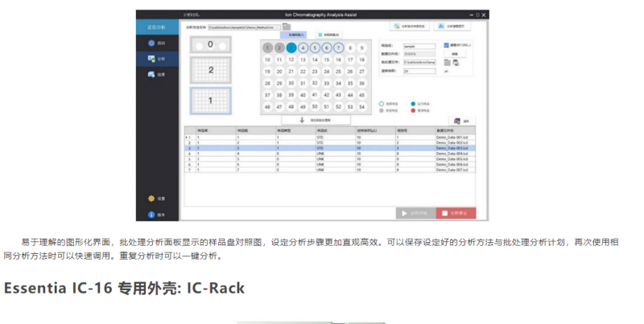The width and height of the screenshot is (644, 324).
Task: Select grey vial position 2
Action: [279, 48]
